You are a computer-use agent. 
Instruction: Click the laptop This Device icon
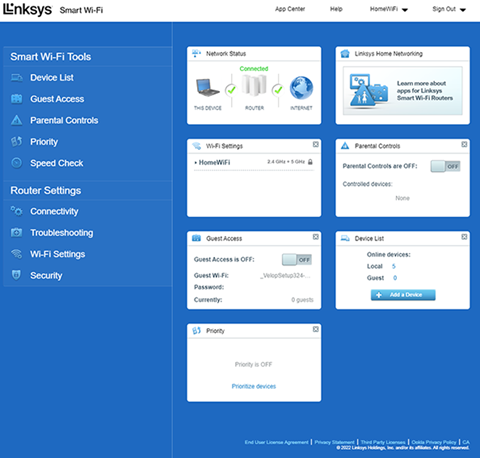(207, 88)
